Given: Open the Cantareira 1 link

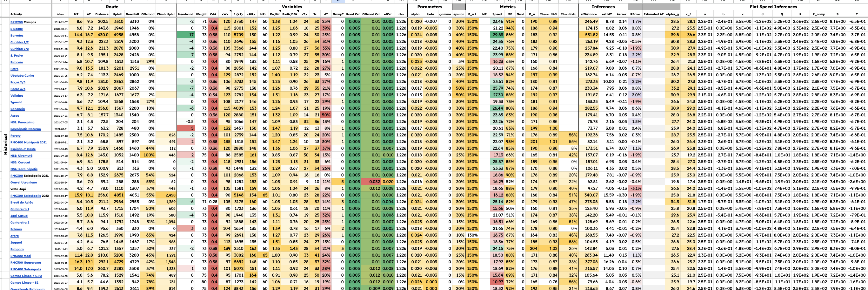Looking at the screenshot, I should tap(20, 209).
